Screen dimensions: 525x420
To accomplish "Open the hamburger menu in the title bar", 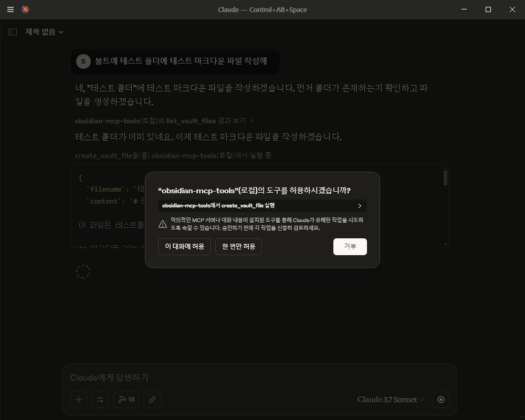I will tap(10, 9).
